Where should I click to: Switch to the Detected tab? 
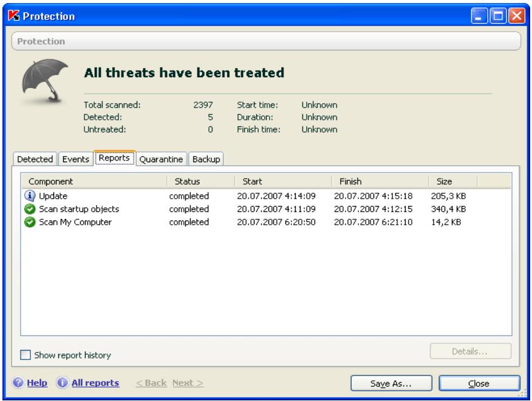coord(35,159)
